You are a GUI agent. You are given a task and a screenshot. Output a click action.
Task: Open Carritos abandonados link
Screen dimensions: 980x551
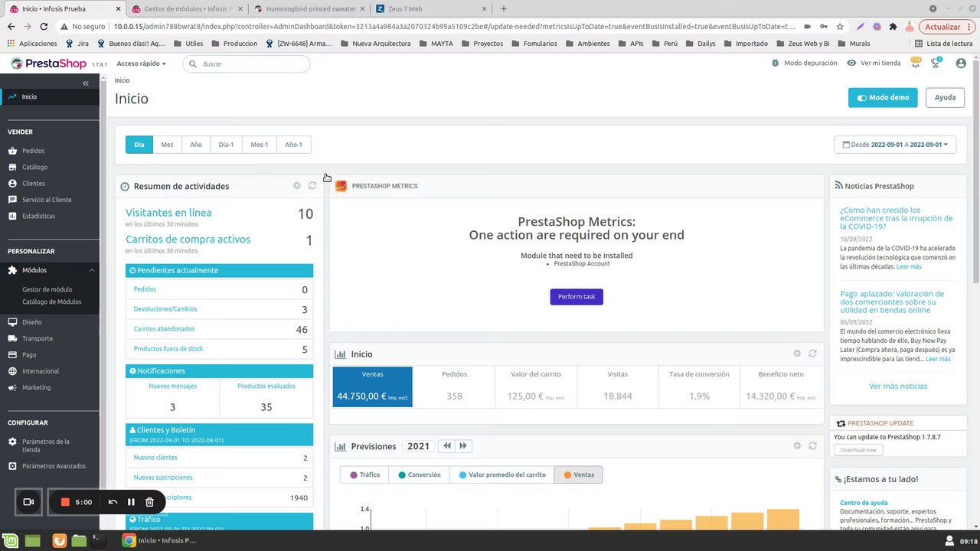(164, 329)
